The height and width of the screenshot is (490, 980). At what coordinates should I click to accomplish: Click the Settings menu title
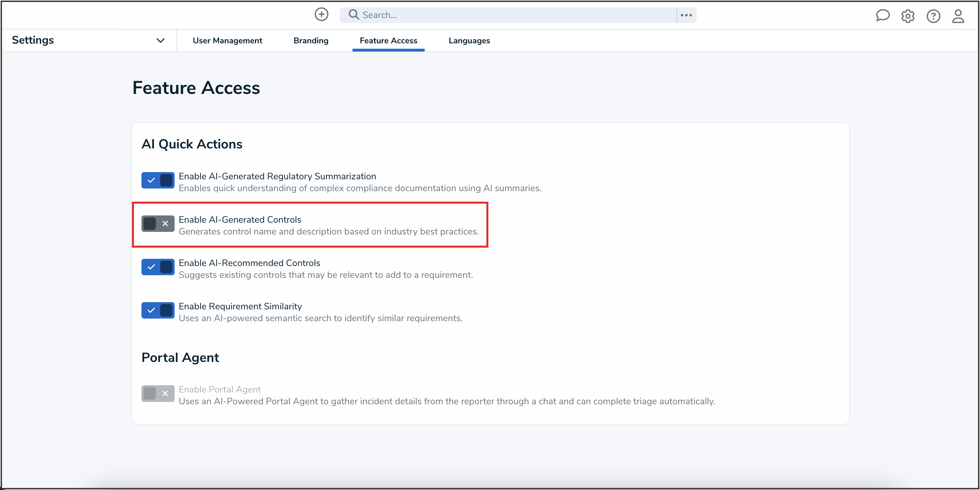pyautogui.click(x=33, y=40)
